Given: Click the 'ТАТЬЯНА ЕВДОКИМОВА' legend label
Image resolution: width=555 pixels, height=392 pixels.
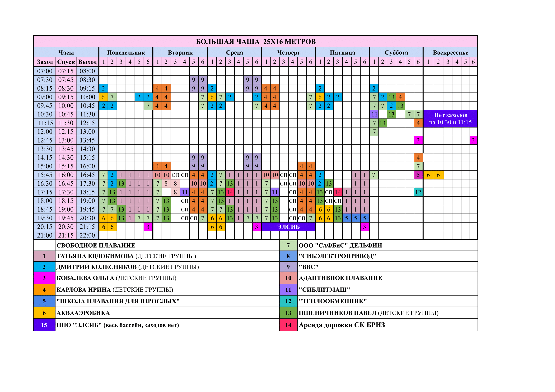Looking at the screenshot, I should coord(95,256).
